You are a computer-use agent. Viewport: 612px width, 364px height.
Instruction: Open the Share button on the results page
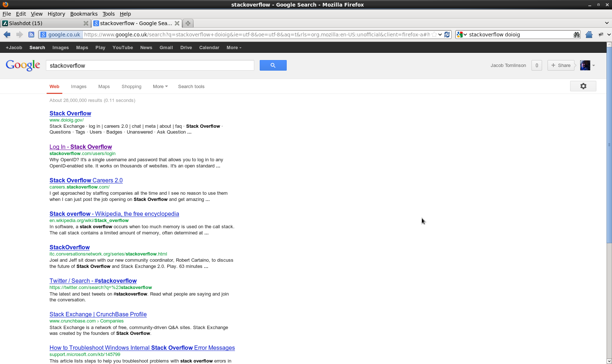[x=561, y=65]
